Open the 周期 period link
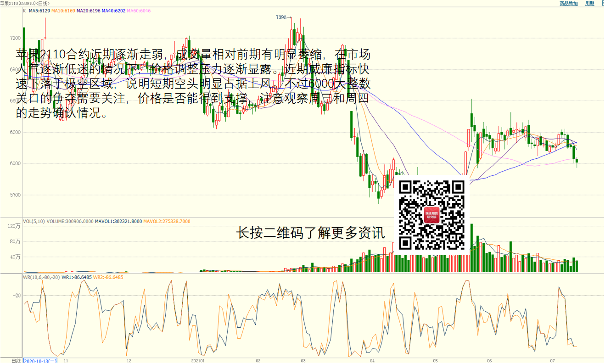Screen dimensions: 611x364 pyautogui.click(x=590, y=3)
